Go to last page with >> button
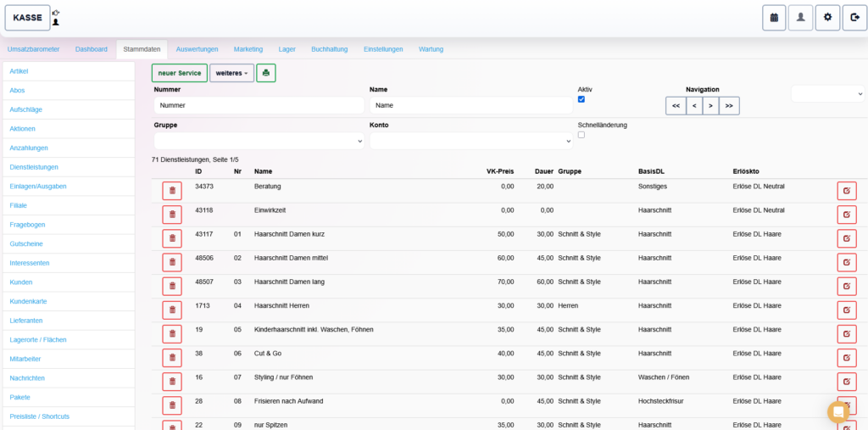Screen dimensions: 868x430 pos(729,105)
